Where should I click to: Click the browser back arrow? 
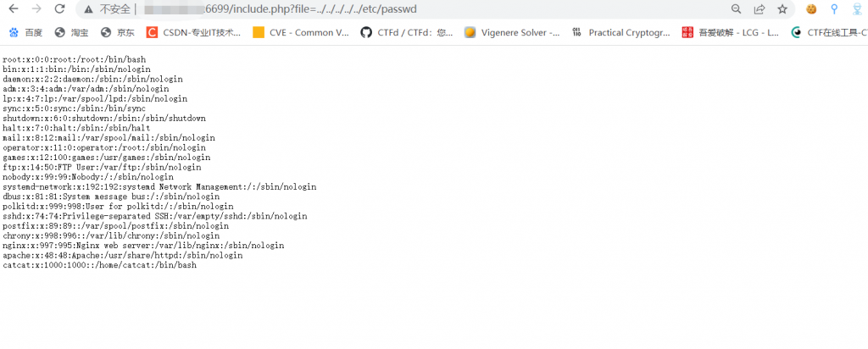click(x=14, y=9)
